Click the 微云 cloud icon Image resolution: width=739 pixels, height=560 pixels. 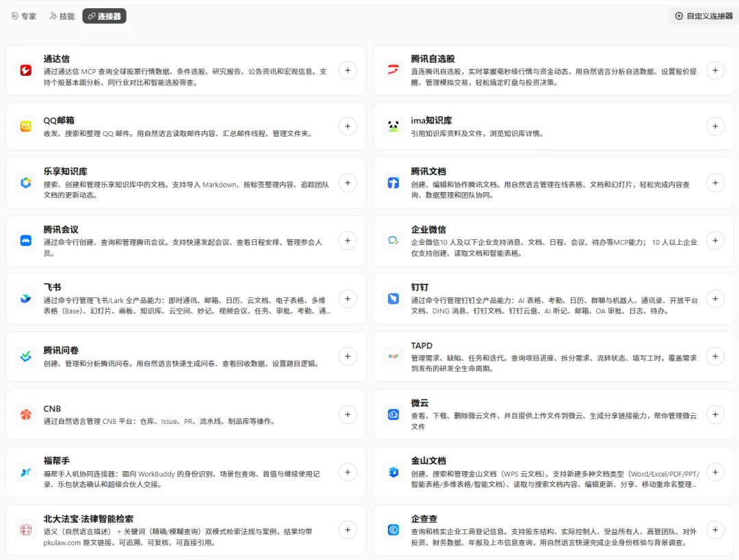click(x=393, y=414)
